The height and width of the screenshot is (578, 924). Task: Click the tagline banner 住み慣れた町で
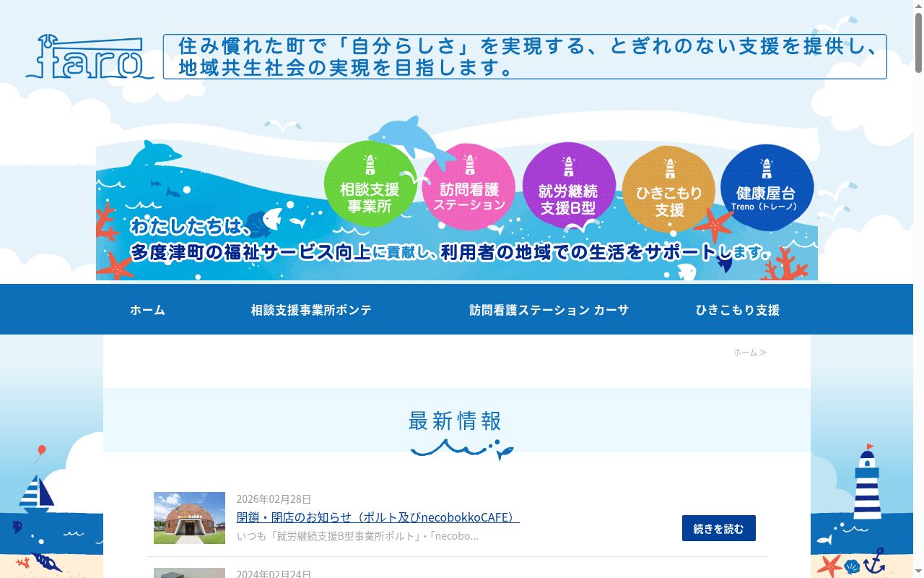[525, 56]
